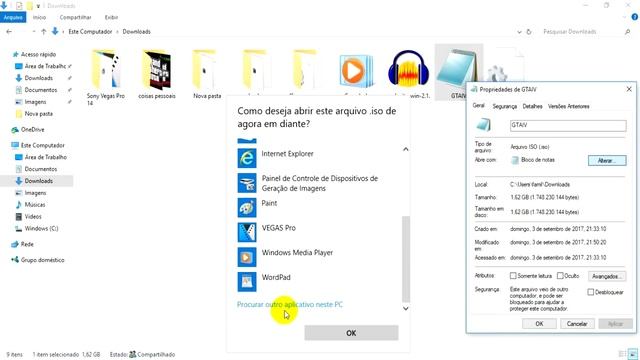Select the Geral tab in Propriedades
This screenshot has width=640, height=360.
click(x=478, y=106)
